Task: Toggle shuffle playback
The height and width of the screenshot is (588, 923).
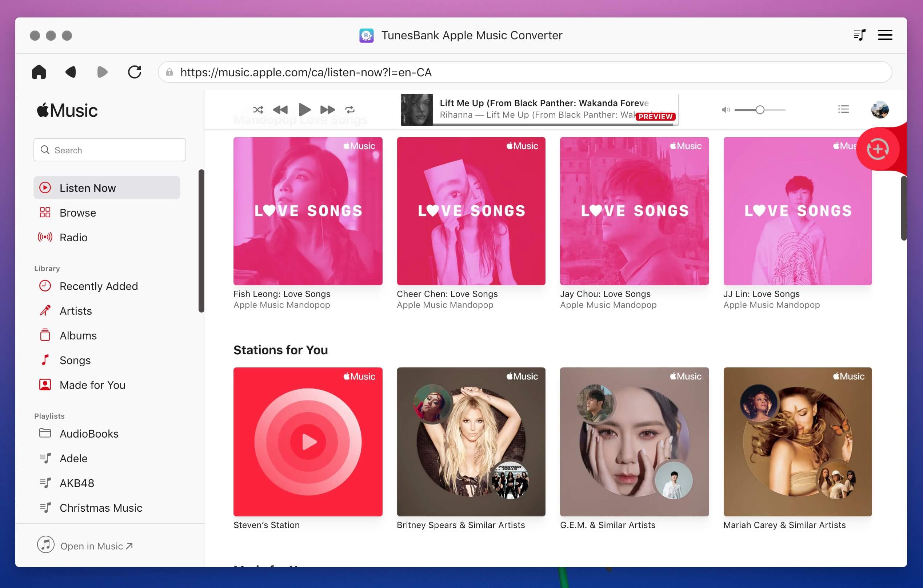Action: pos(258,110)
